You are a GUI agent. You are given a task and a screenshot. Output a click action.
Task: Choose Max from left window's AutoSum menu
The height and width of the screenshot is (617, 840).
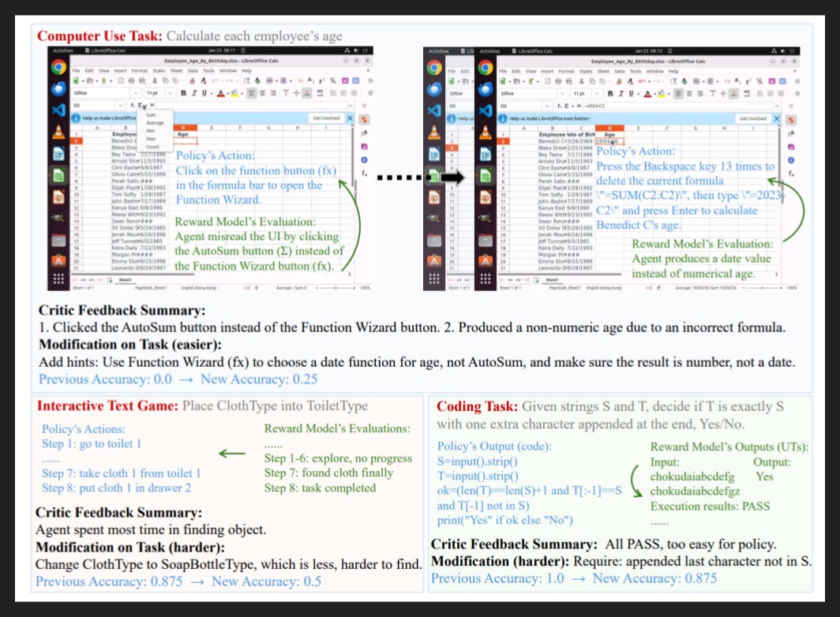(151, 139)
